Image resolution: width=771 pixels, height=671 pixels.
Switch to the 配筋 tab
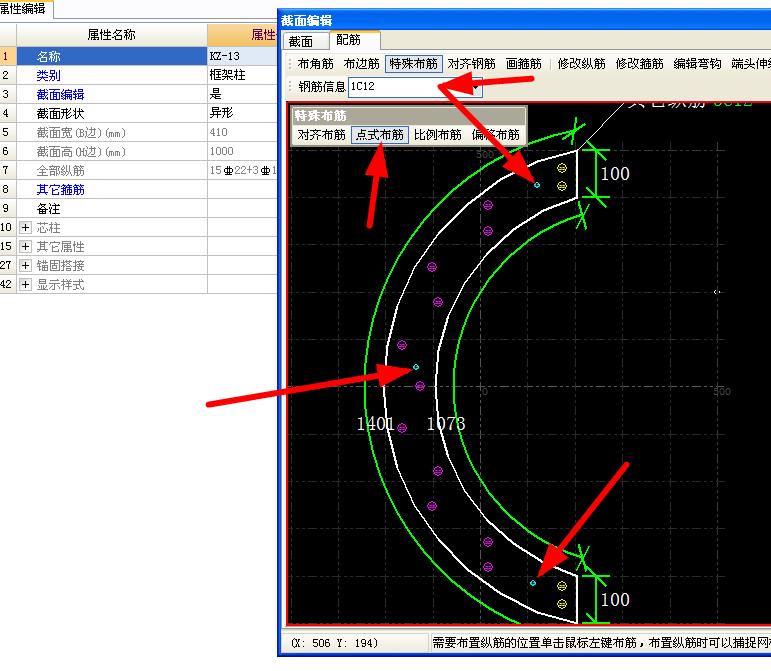click(348, 40)
